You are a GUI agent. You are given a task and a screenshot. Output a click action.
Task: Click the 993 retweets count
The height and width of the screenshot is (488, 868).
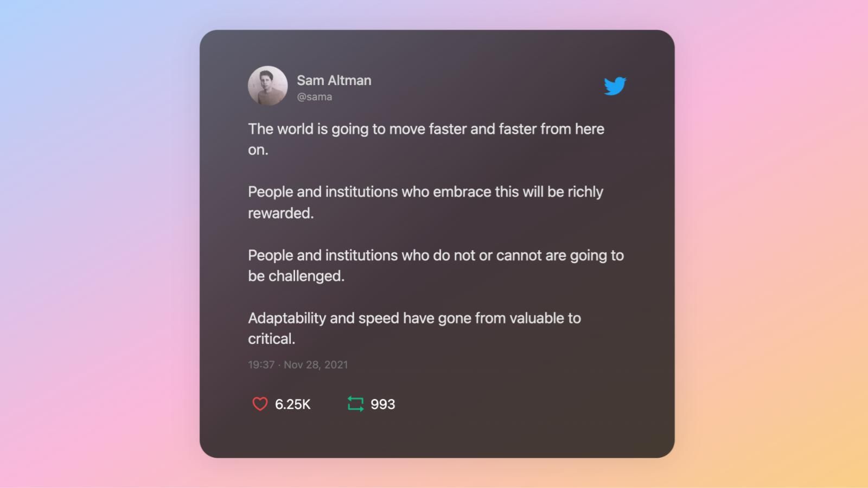pyautogui.click(x=382, y=404)
